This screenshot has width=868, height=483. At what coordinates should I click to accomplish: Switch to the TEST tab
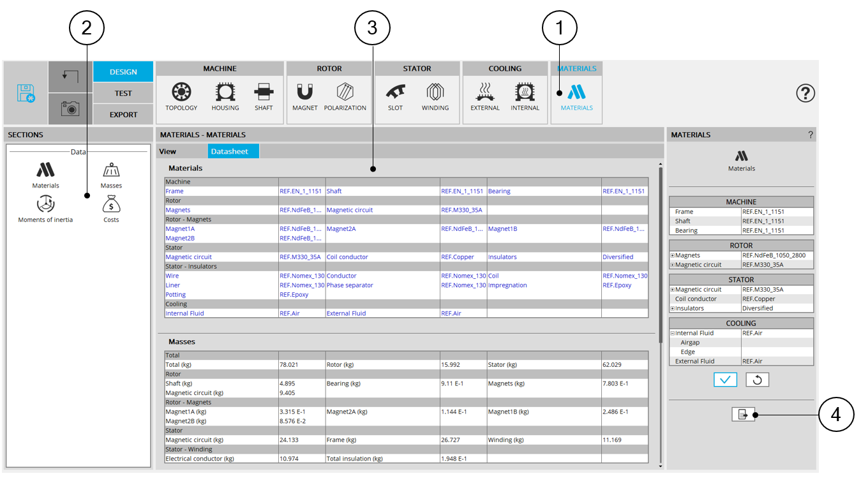pyautogui.click(x=123, y=93)
